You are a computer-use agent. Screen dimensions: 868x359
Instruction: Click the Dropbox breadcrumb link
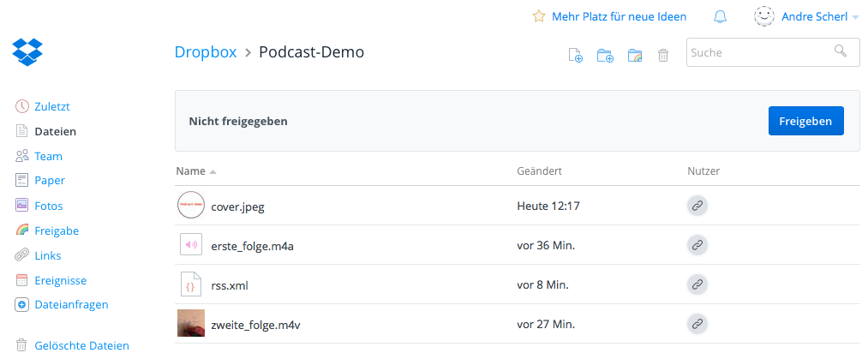(206, 52)
